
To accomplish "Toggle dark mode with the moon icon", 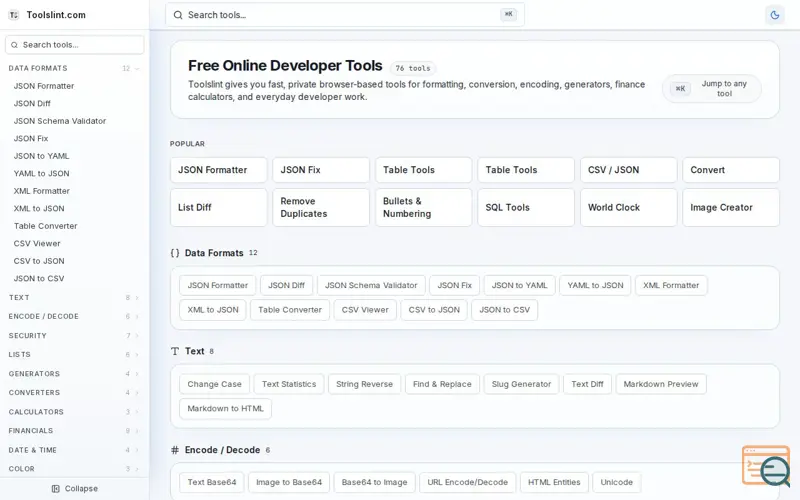I will pyautogui.click(x=774, y=15).
